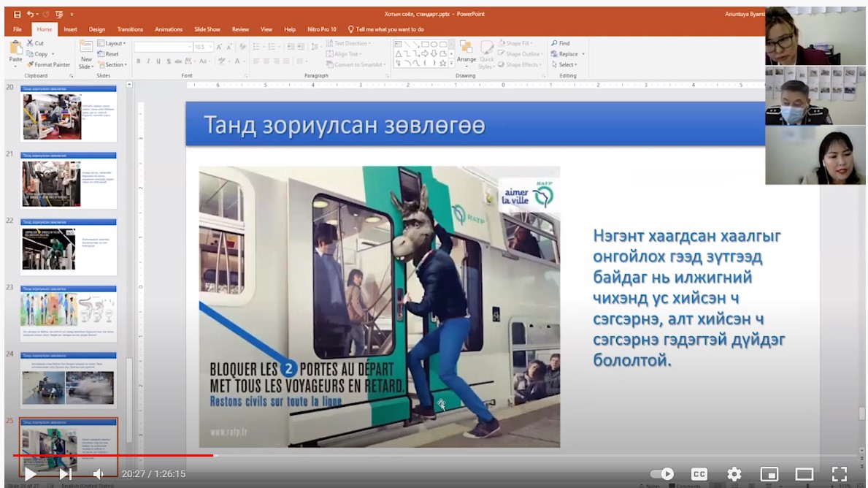Enter fullscreen video mode
Image resolution: width=868 pixels, height=488 pixels.
pos(840,474)
